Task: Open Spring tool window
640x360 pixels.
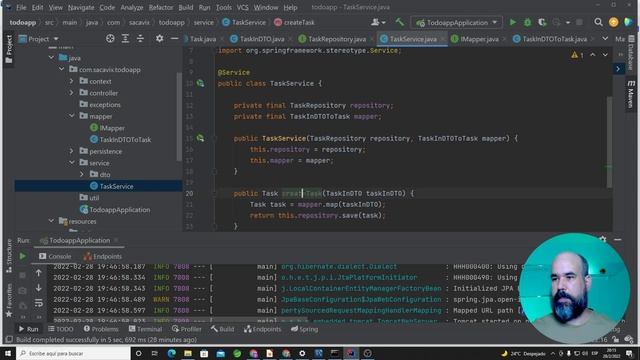Action: (x=304, y=329)
